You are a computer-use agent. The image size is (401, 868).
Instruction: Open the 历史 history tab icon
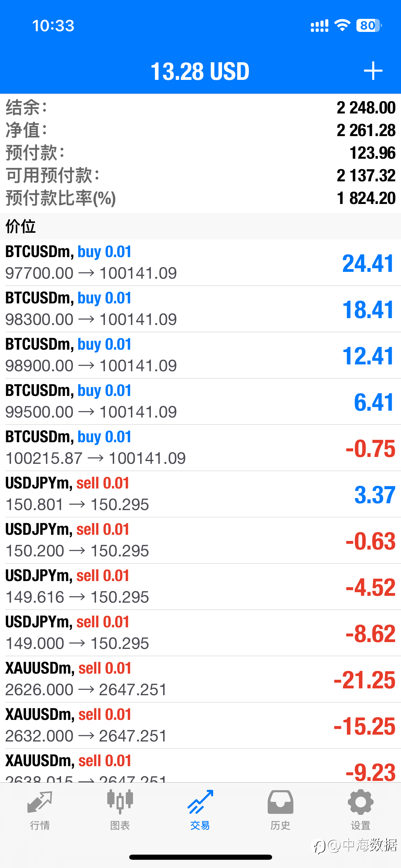[x=280, y=802]
